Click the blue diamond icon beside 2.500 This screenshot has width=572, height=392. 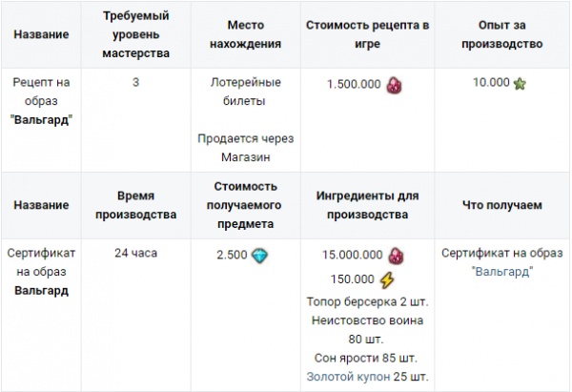pyautogui.click(x=259, y=256)
